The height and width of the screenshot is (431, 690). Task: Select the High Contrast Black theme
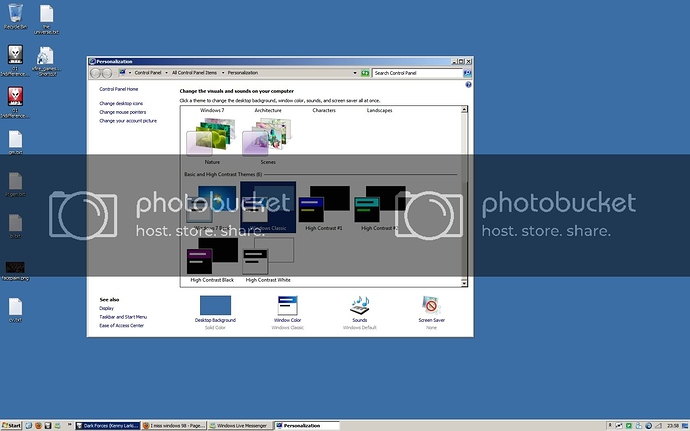point(212,260)
